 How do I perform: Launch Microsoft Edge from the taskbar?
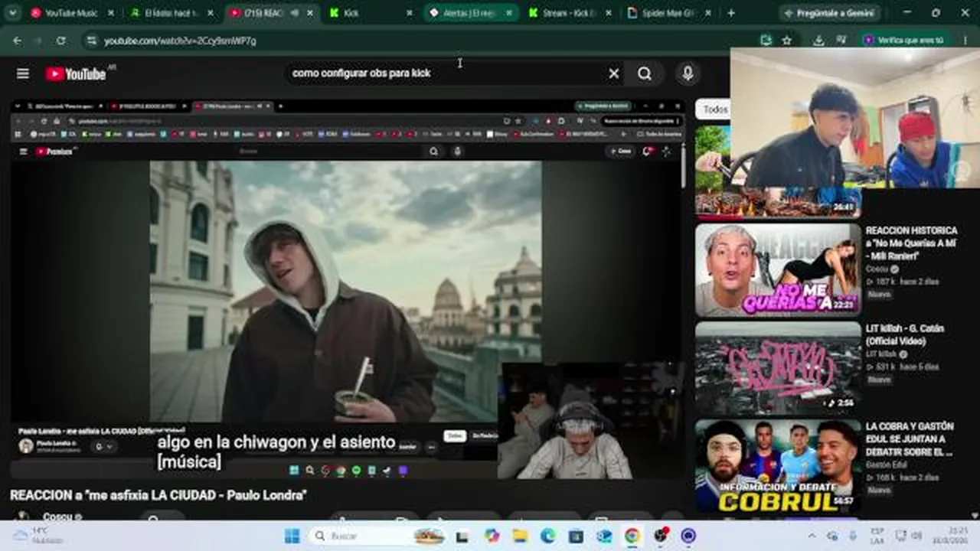pyautogui.click(x=548, y=536)
